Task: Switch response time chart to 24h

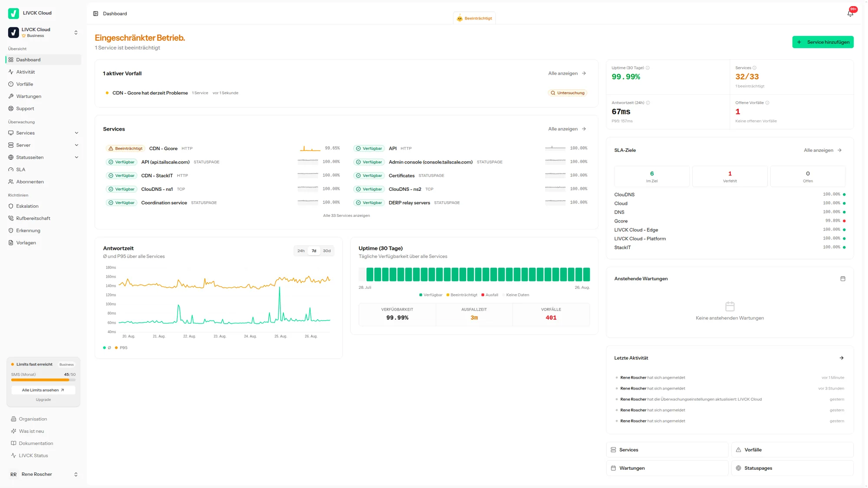Action: tap(301, 251)
